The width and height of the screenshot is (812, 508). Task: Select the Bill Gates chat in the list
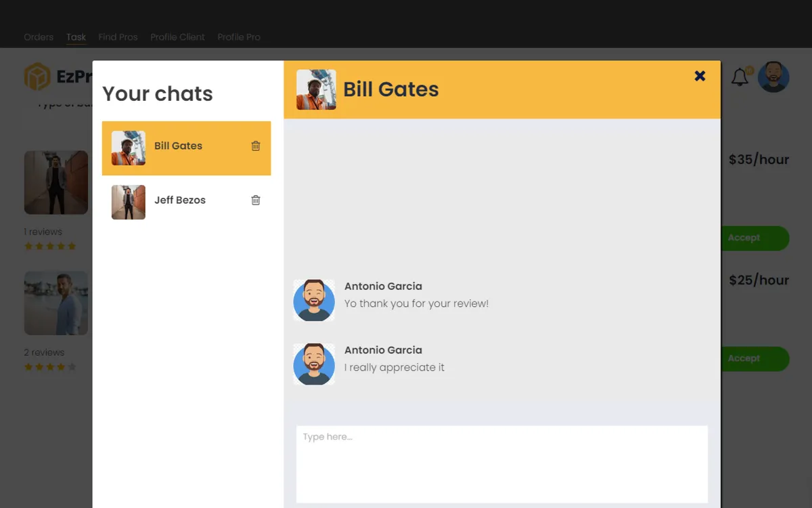187,148
